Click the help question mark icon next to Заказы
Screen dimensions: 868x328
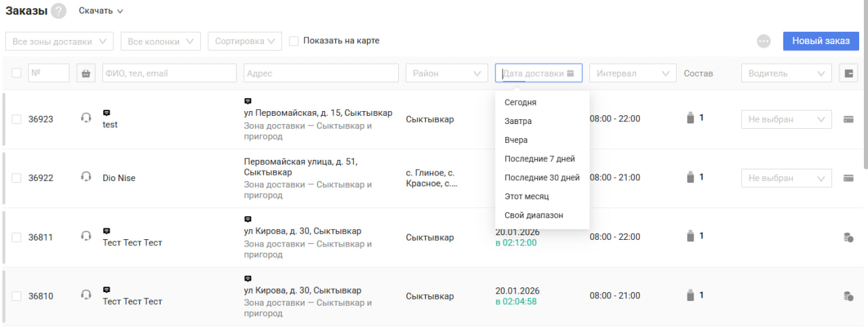[x=59, y=12]
